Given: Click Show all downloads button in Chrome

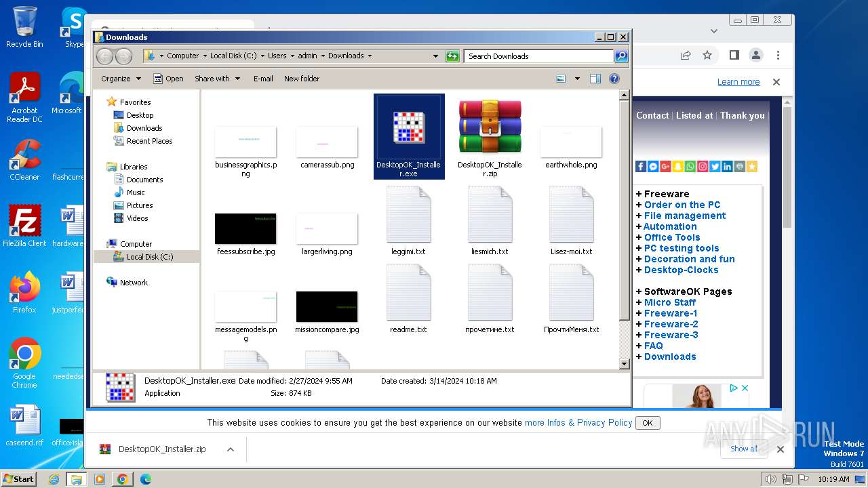Looking at the screenshot, I should [x=744, y=449].
